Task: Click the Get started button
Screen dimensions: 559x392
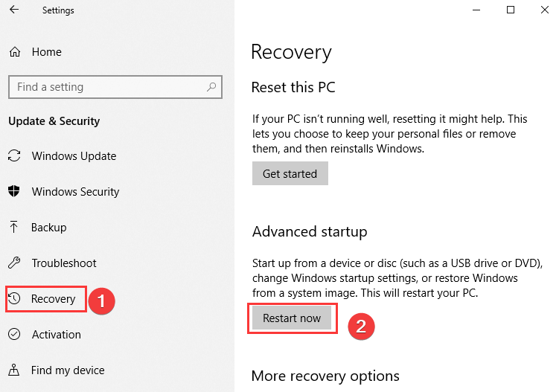Action: tap(290, 173)
